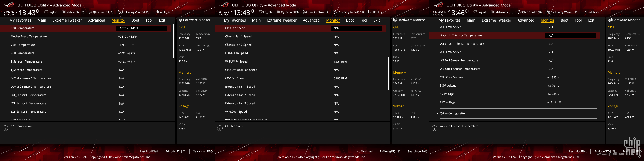Select the Extension Fan 2 Speed row
Image resolution: width=644 pixels, height=161 pixels.
point(300,95)
